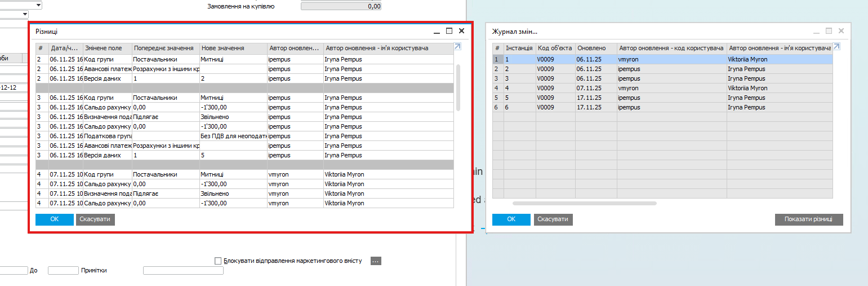The width and height of the screenshot is (868, 286).
Task: Close the Різниці window
Action: click(462, 31)
